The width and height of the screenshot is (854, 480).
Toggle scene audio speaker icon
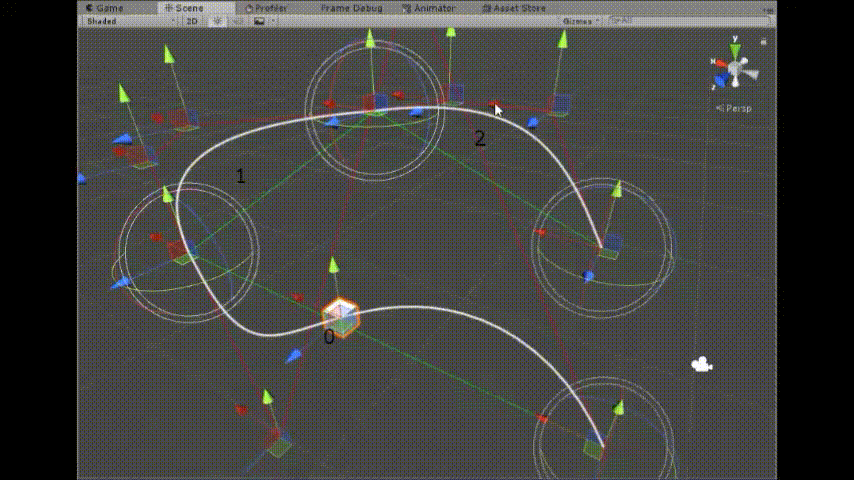pyautogui.click(x=238, y=21)
